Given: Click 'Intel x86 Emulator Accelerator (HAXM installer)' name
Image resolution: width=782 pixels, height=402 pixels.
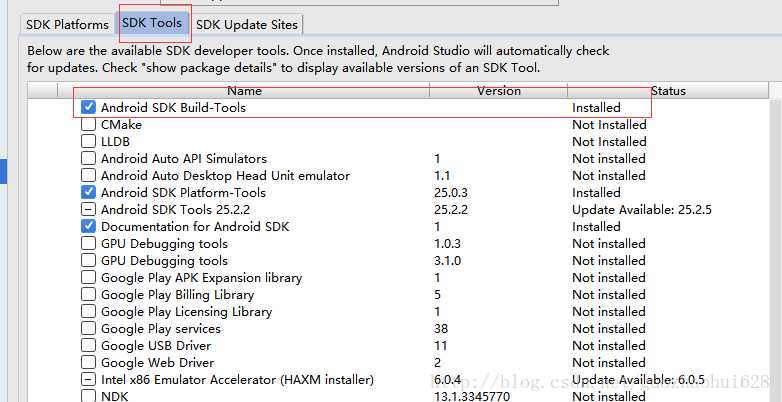Looking at the screenshot, I should (237, 380).
